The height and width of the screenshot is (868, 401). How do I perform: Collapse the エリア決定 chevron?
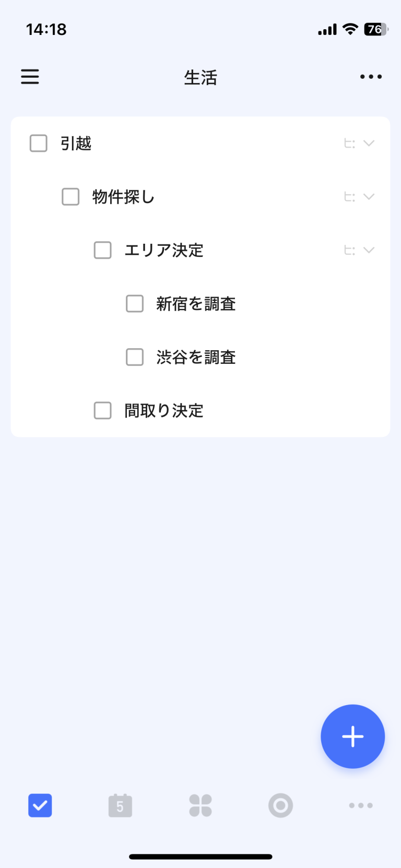point(369,250)
